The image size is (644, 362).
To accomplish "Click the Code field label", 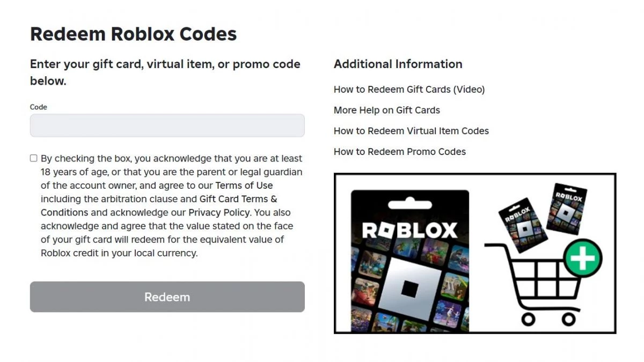I will coord(39,107).
